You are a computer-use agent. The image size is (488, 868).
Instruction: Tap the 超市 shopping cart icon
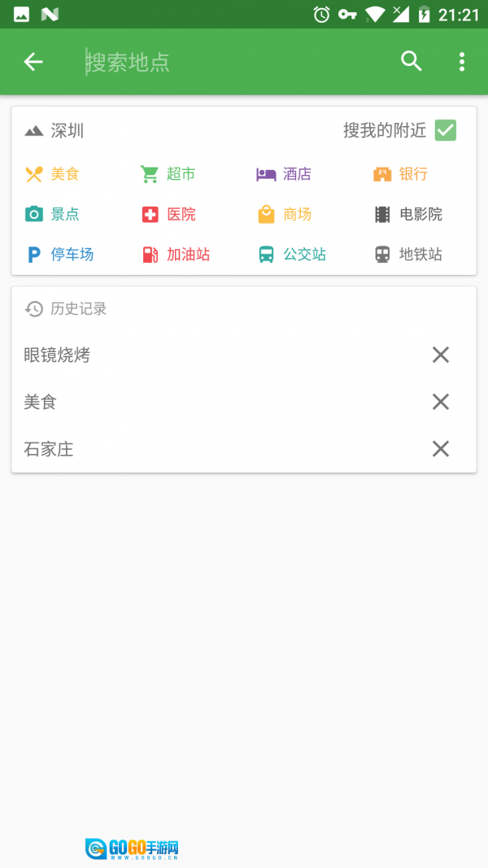pos(150,174)
